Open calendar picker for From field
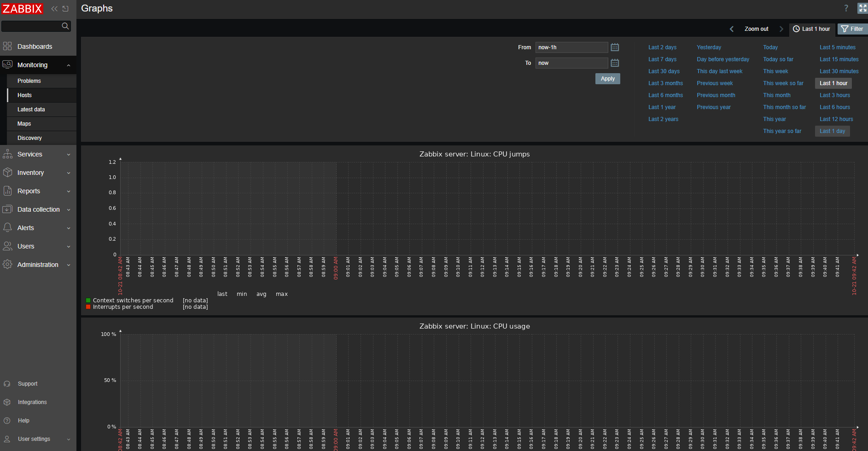Image resolution: width=868 pixels, height=451 pixels. pyautogui.click(x=615, y=47)
